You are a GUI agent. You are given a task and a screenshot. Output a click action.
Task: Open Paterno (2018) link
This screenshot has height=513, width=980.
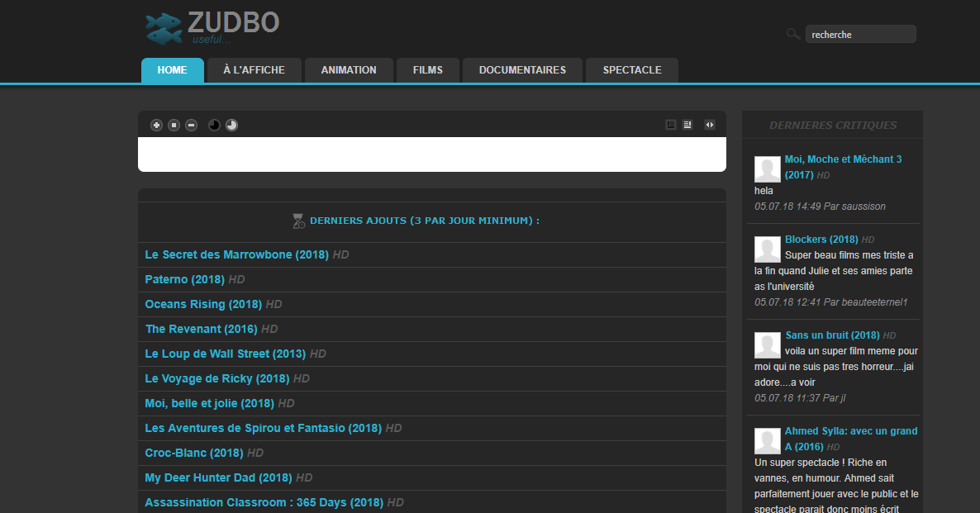(x=185, y=279)
